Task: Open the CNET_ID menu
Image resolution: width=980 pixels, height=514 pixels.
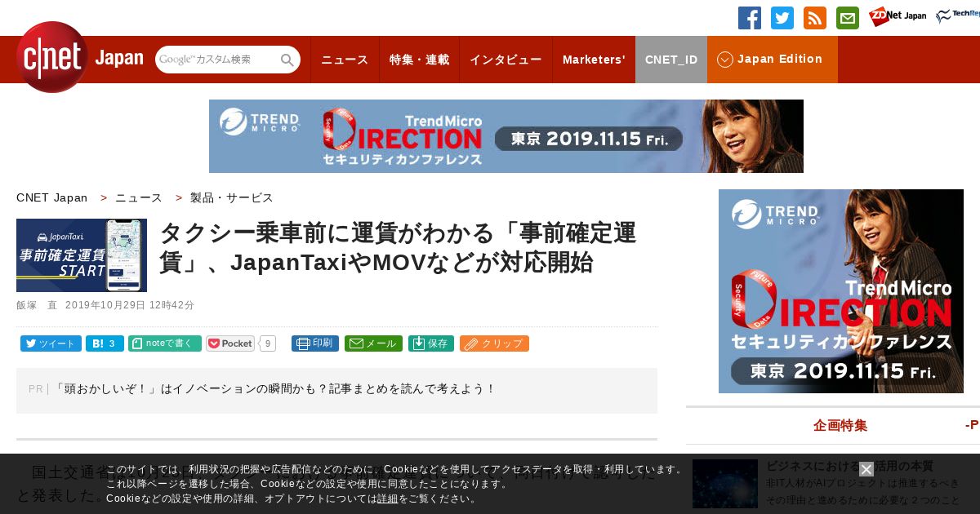Action: pyautogui.click(x=671, y=60)
